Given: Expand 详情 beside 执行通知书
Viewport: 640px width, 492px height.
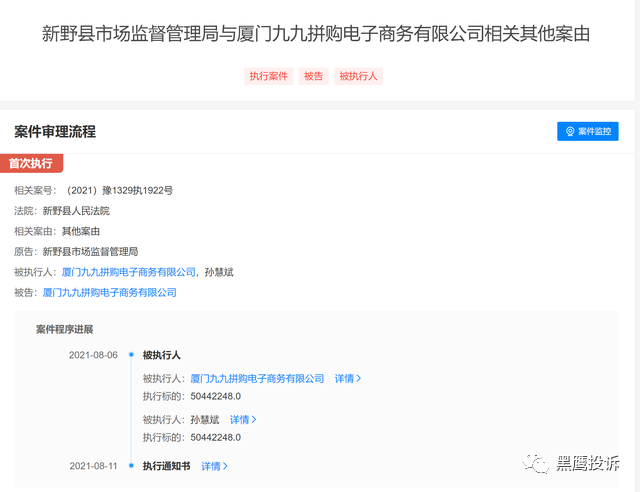Looking at the screenshot, I should [215, 466].
